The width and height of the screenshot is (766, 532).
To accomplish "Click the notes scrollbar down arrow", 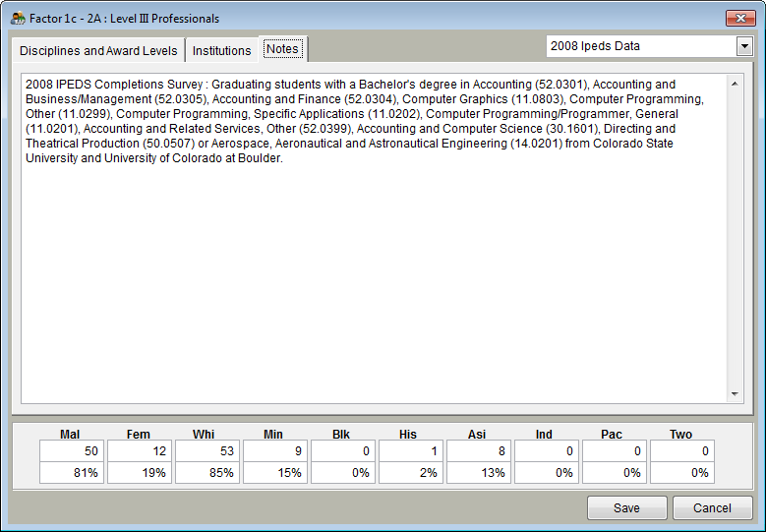I will 735,393.
